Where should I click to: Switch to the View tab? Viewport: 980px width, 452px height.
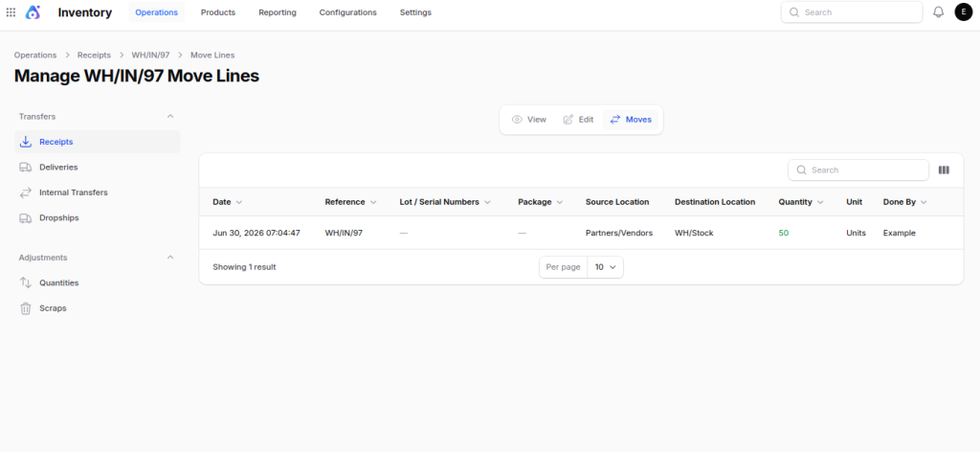tap(528, 120)
